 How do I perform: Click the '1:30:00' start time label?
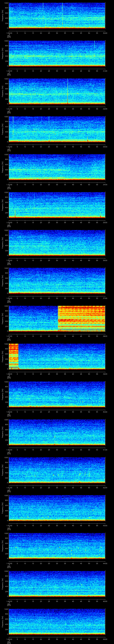pos(9,71)
